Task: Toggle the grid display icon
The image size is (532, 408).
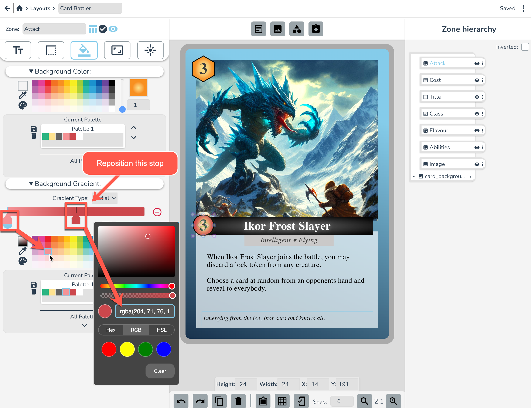Action: 282,401
